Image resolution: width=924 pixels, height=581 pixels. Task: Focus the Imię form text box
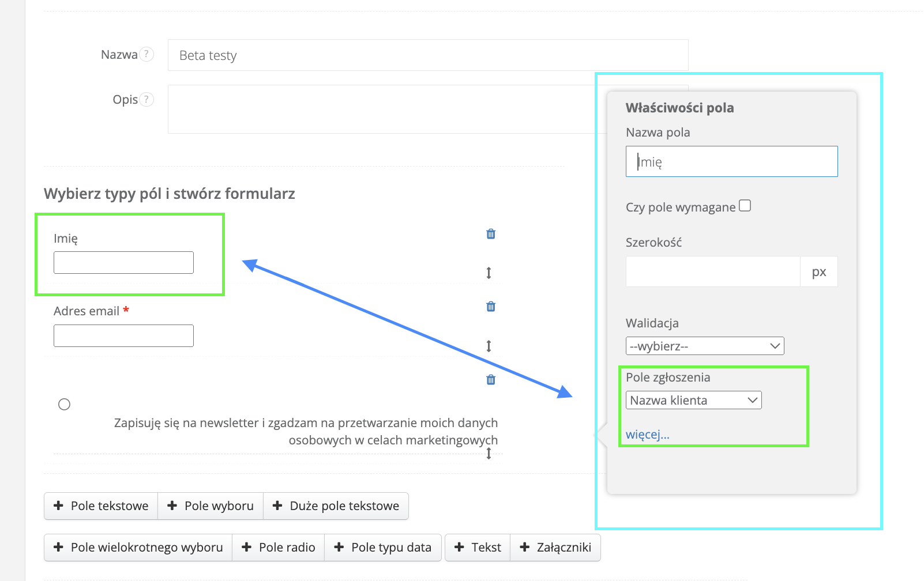point(123,262)
